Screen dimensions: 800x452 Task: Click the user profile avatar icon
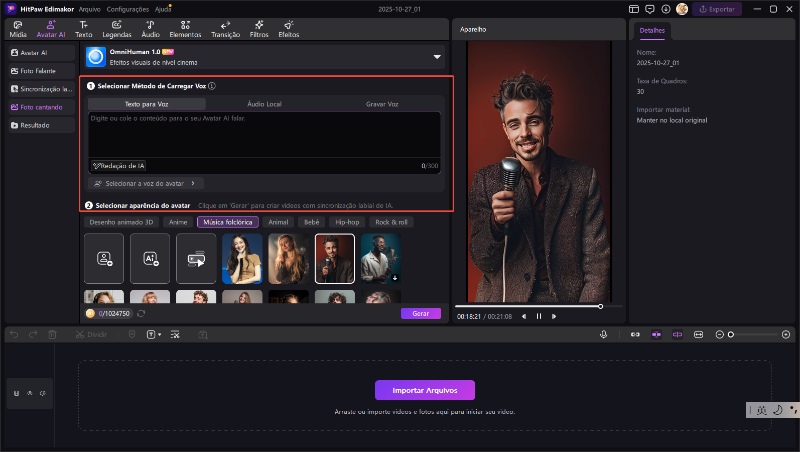tap(682, 9)
